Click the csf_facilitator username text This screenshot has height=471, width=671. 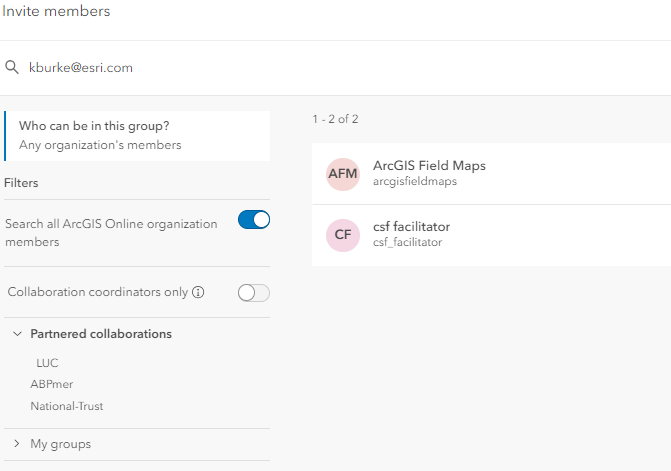coord(407,242)
